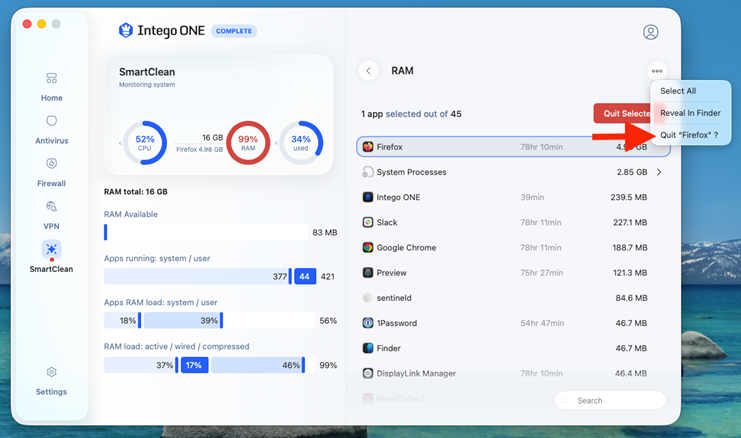
Task: Click the 99% RAM gauge
Action: pos(248,143)
